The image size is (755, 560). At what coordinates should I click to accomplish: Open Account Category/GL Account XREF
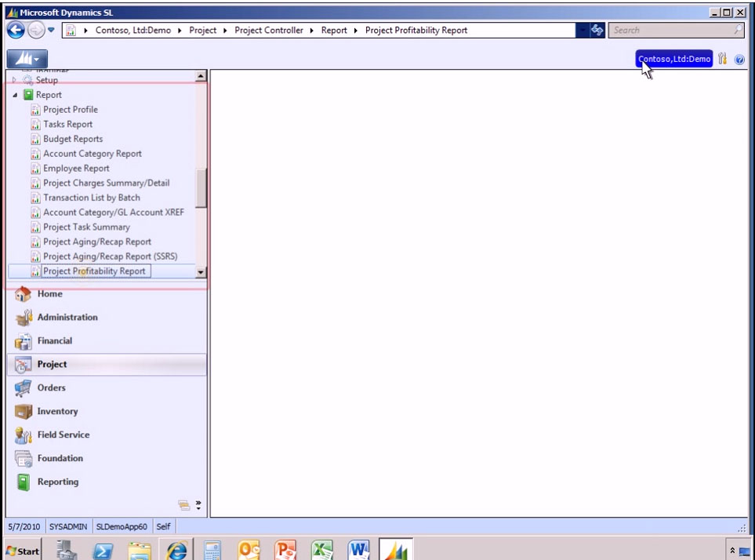(x=114, y=213)
